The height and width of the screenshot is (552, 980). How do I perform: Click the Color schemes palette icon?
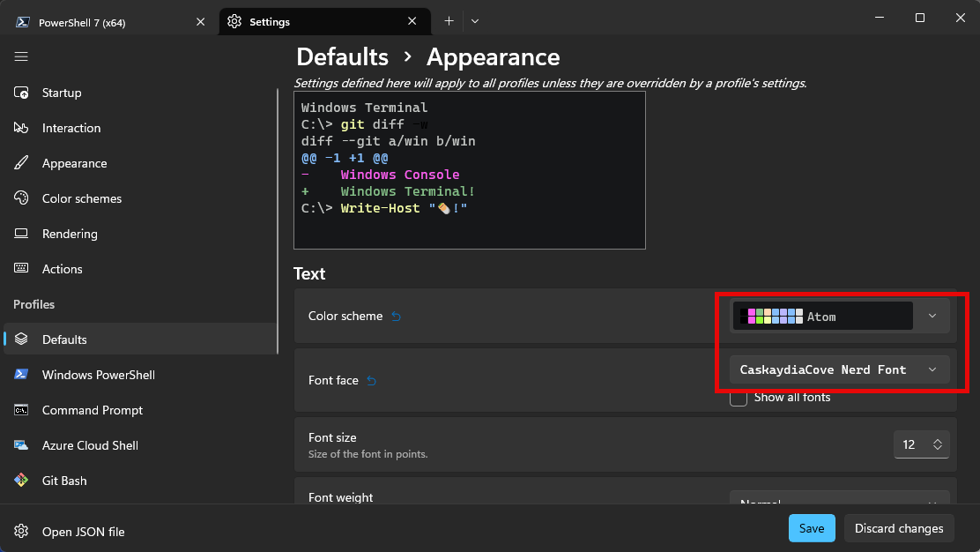tap(21, 198)
